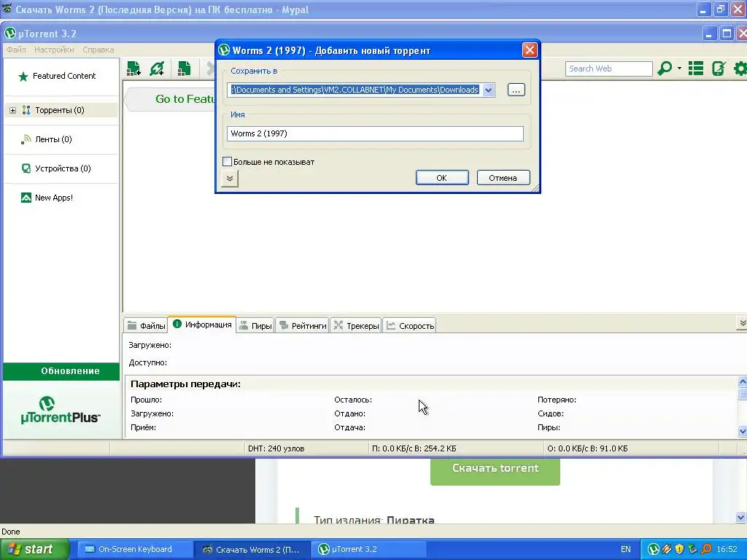This screenshot has width=747, height=560.
Task: Click the info pane scrollbar up arrow
Action: coord(742,381)
